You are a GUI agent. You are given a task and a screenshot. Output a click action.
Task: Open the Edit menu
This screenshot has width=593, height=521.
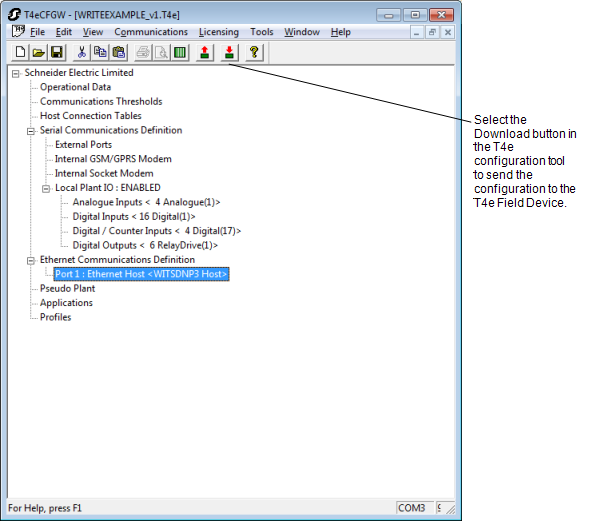[x=64, y=32]
